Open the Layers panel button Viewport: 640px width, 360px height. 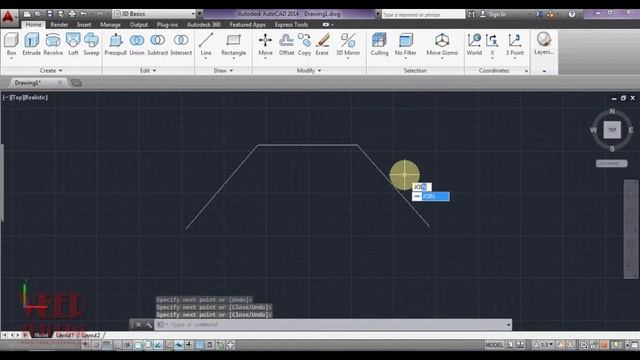544,44
